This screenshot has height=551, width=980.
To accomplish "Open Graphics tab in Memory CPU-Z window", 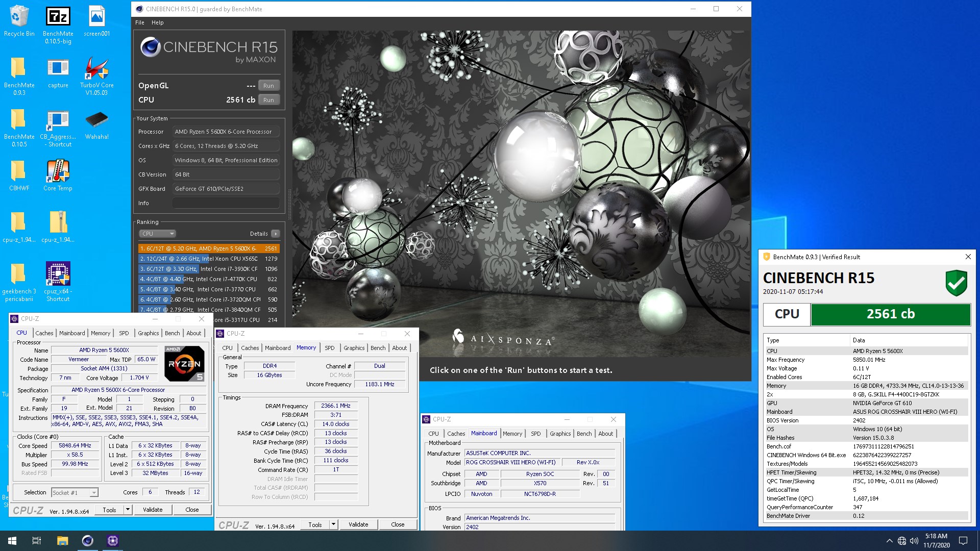I will point(354,348).
